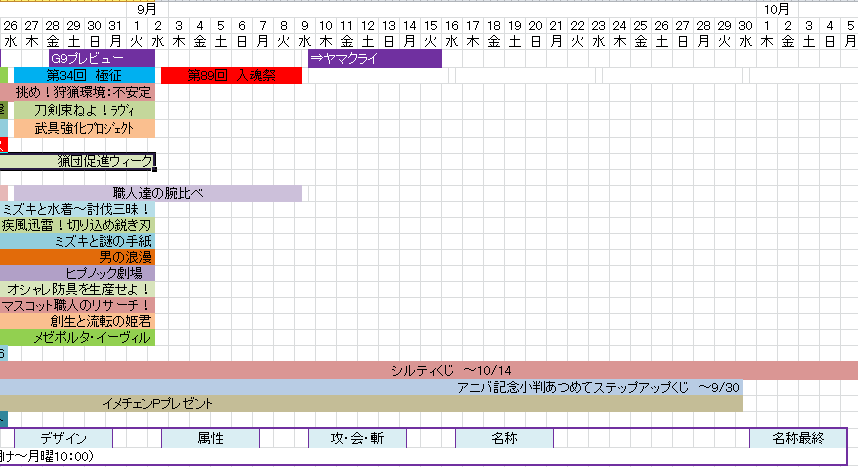Viewport: 858px width, 467px height.
Task: Select the 挑め！狩猟環境:不安定 cell
Action: point(77,93)
